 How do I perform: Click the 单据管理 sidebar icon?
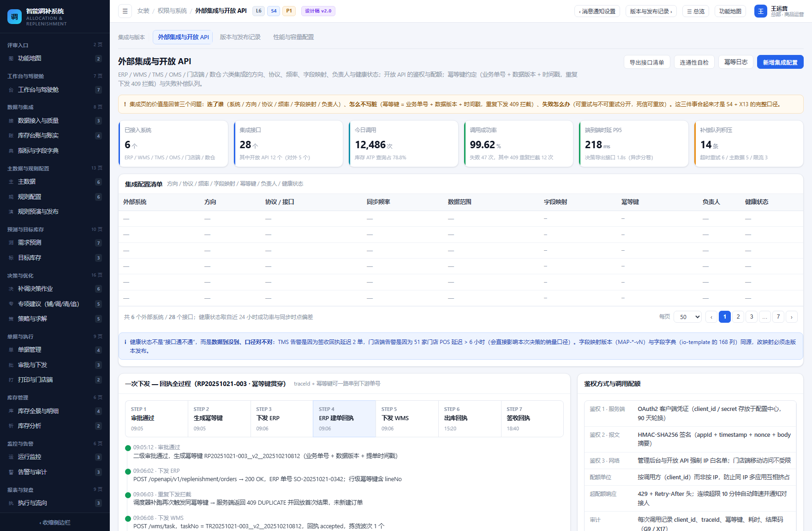click(11, 350)
